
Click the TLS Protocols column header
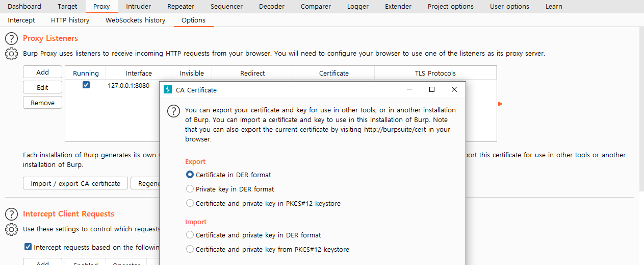pyautogui.click(x=435, y=73)
